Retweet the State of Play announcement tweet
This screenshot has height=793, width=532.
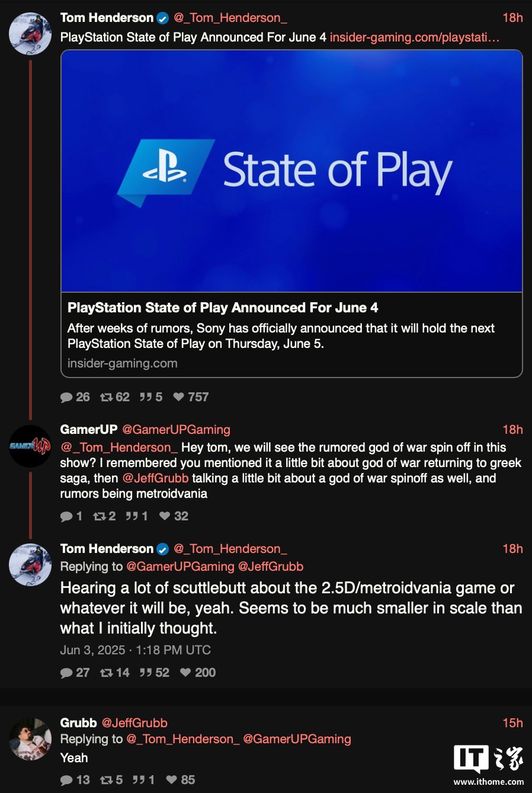click(x=107, y=397)
